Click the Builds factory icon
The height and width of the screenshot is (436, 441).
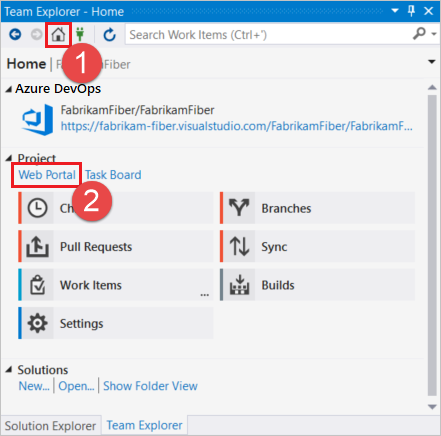[239, 285]
